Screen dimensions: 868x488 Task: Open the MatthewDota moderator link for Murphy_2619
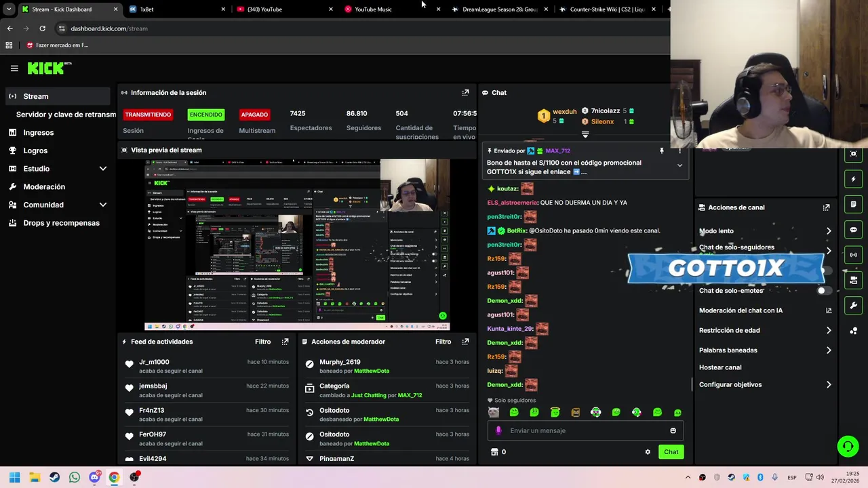(372, 371)
